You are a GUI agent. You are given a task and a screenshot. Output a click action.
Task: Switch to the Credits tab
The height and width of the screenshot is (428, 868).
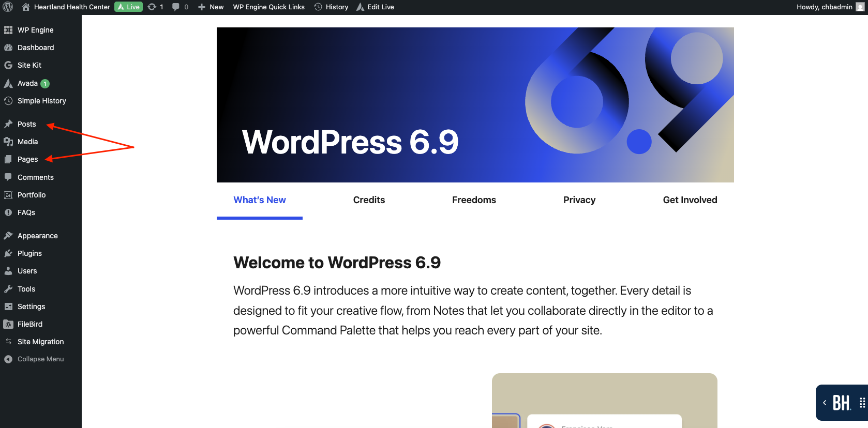point(369,200)
